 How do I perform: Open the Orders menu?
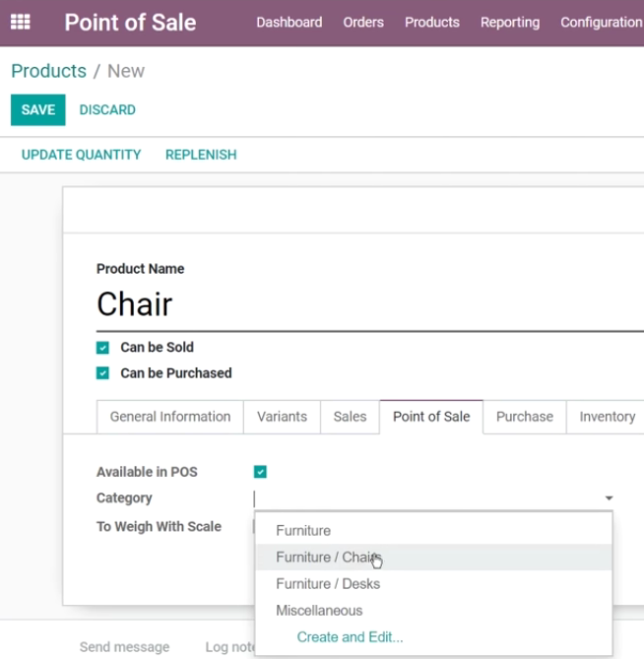tap(363, 23)
